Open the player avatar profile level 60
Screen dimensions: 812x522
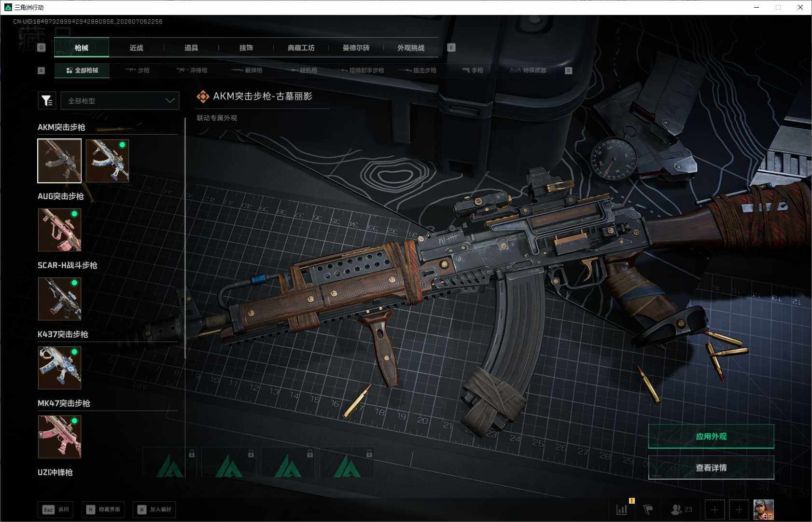764,509
